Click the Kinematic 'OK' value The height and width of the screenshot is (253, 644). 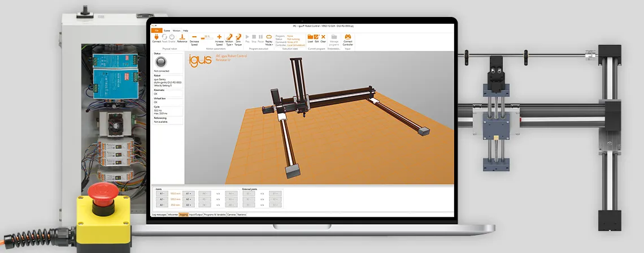pos(155,93)
